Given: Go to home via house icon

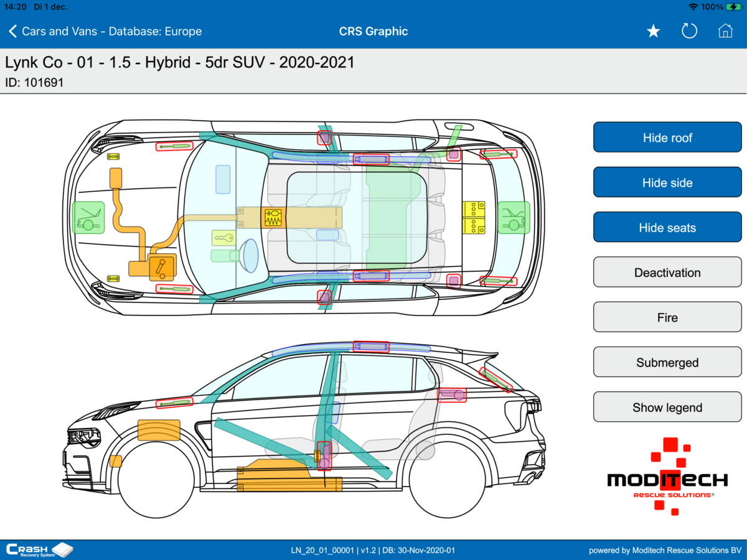Looking at the screenshot, I should click(x=725, y=31).
